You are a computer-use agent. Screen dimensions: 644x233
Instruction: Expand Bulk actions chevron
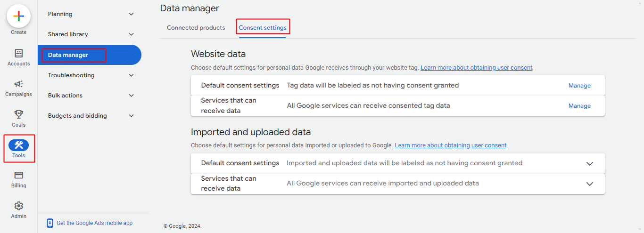[132, 96]
